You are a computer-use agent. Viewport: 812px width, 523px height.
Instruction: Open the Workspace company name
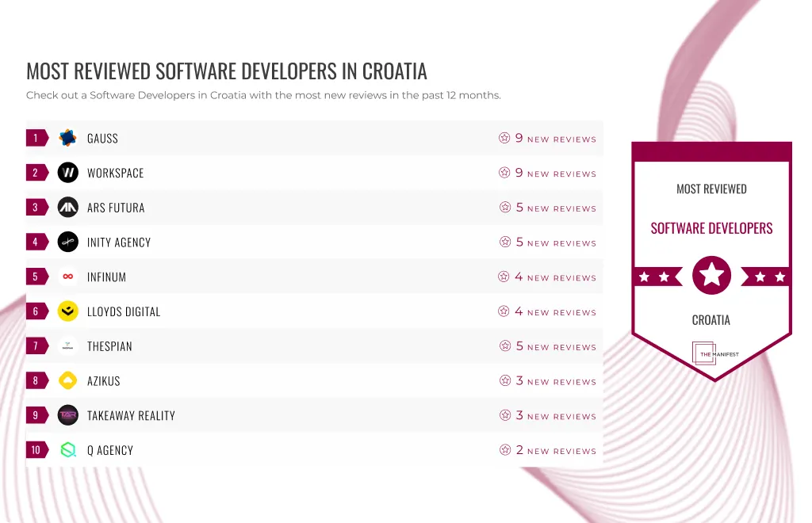tap(116, 174)
